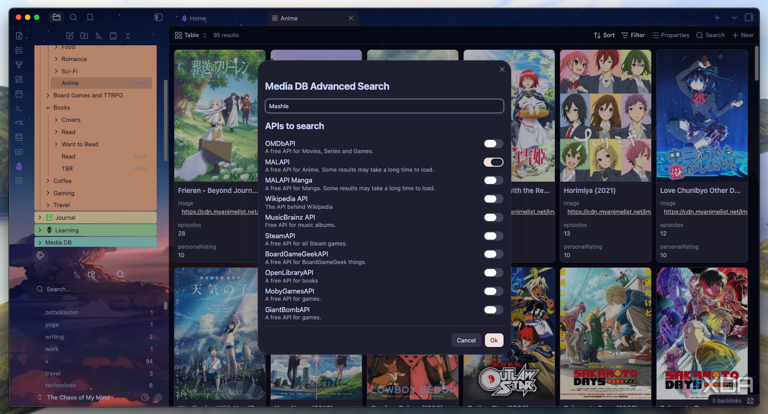Open the Horimiya (2021) poster thumbnail
The width and height of the screenshot is (768, 414).
point(605,116)
